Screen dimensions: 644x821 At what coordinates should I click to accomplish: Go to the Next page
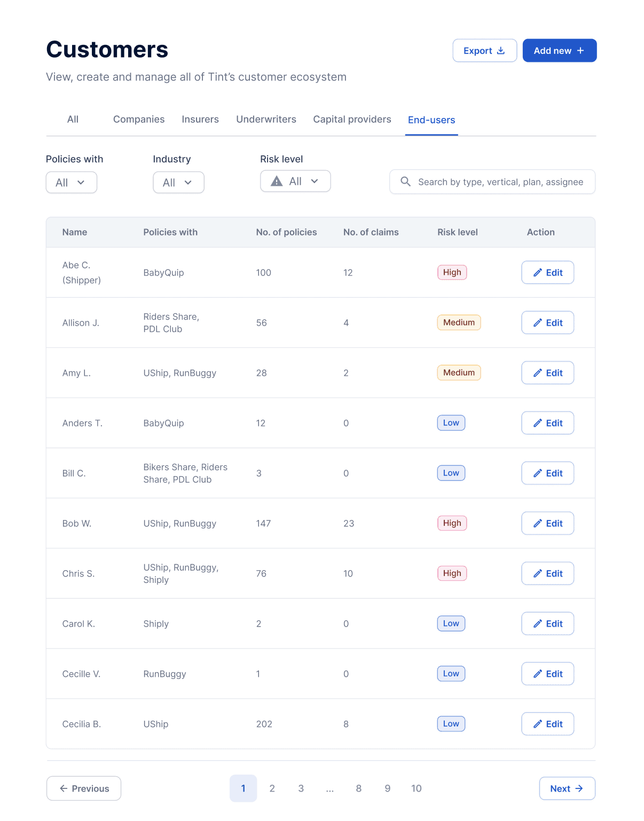[x=567, y=788]
